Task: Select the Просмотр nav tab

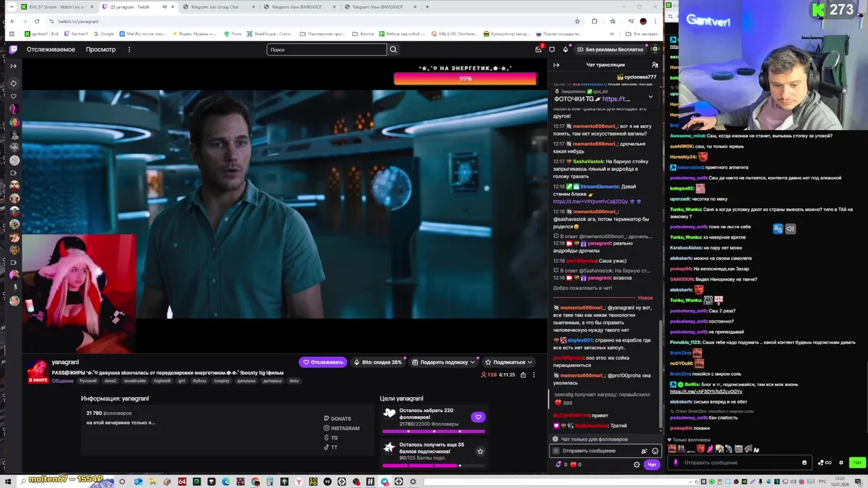Action: point(100,49)
